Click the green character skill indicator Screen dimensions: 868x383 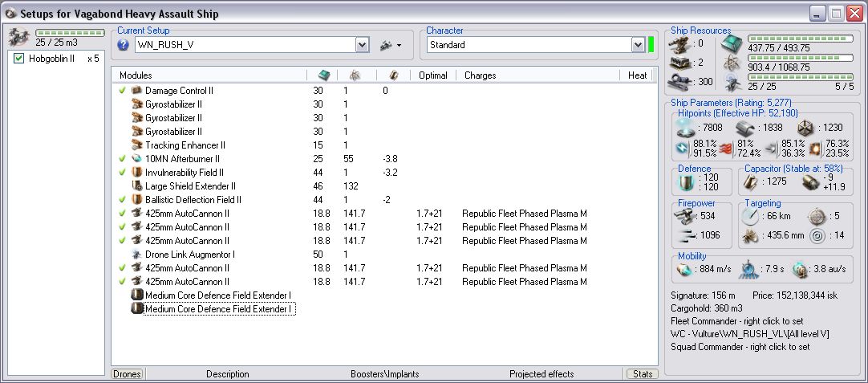click(x=651, y=45)
